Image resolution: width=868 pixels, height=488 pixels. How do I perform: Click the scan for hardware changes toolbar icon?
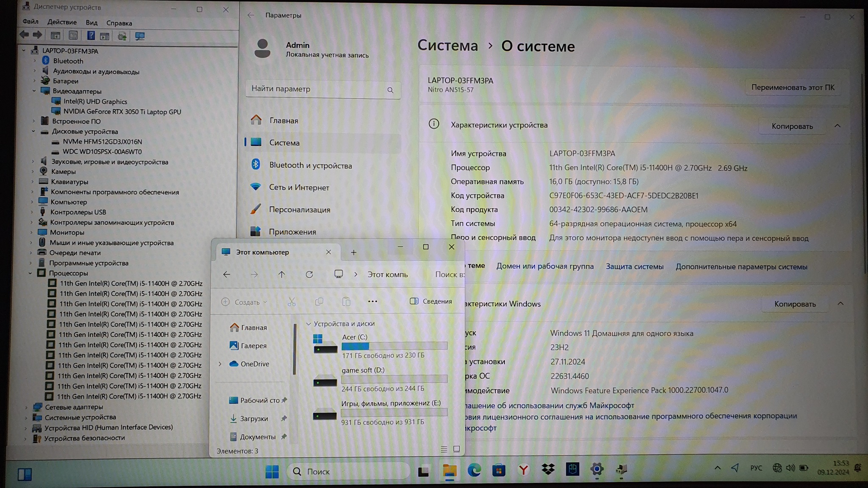tap(139, 36)
